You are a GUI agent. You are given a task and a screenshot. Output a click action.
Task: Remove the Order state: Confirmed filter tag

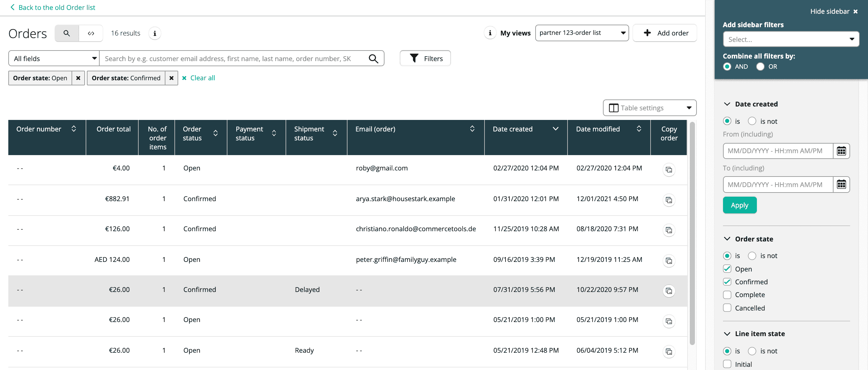click(x=171, y=78)
